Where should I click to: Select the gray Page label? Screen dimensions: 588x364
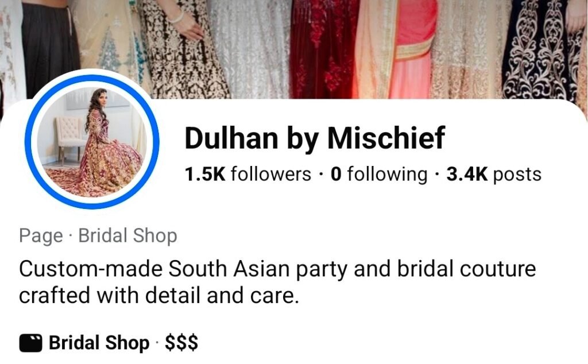[41, 236]
